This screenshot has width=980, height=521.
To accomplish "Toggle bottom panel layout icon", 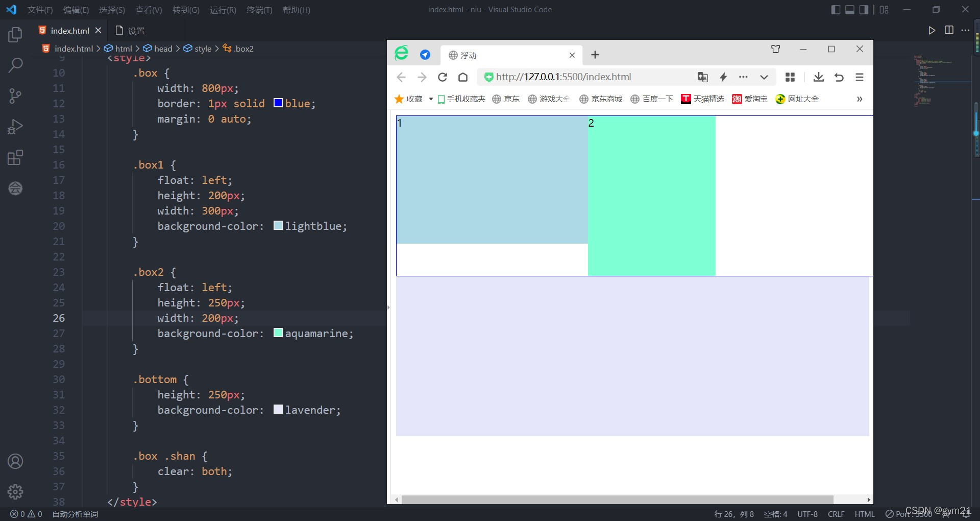I will tap(850, 10).
